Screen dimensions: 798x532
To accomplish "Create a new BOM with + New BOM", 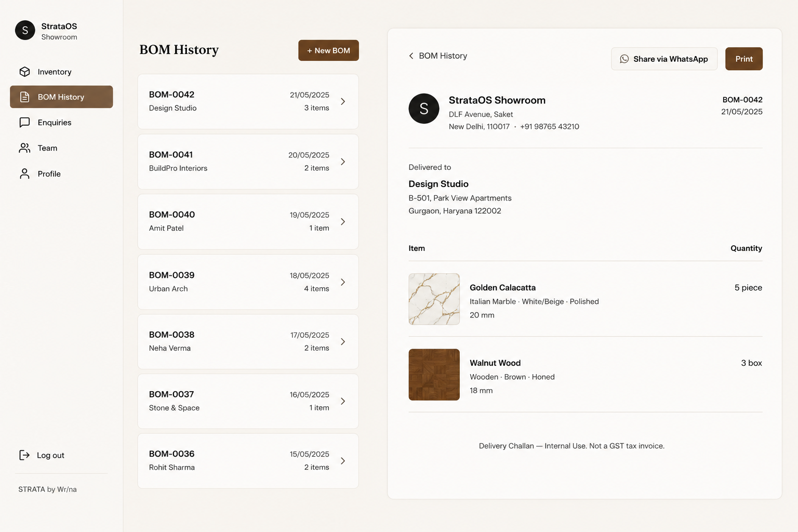I will 328,50.
